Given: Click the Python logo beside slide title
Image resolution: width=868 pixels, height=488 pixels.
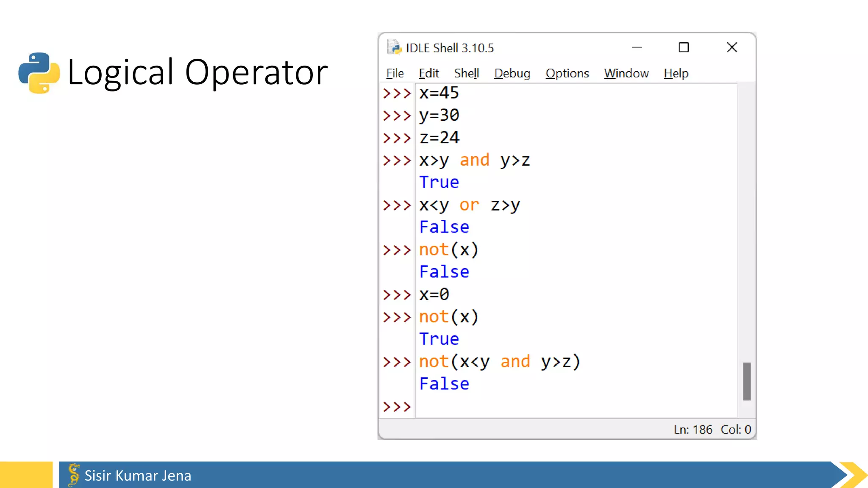Looking at the screenshot, I should (39, 73).
